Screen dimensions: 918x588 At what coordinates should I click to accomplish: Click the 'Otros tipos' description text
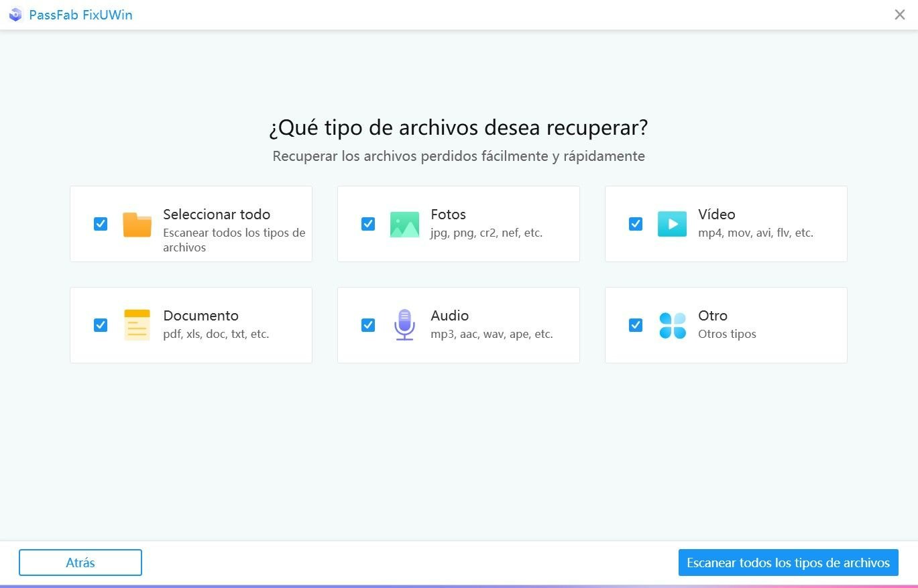[x=727, y=334]
